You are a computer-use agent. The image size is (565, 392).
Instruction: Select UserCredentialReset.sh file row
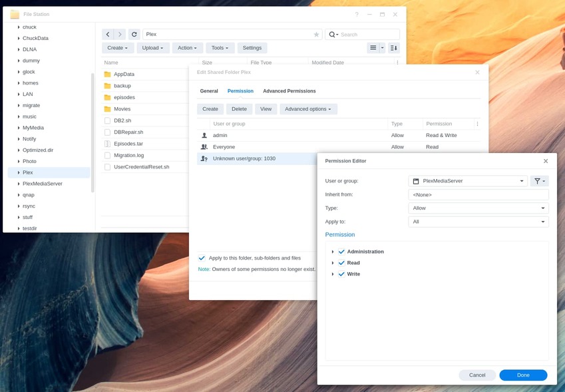[145, 167]
